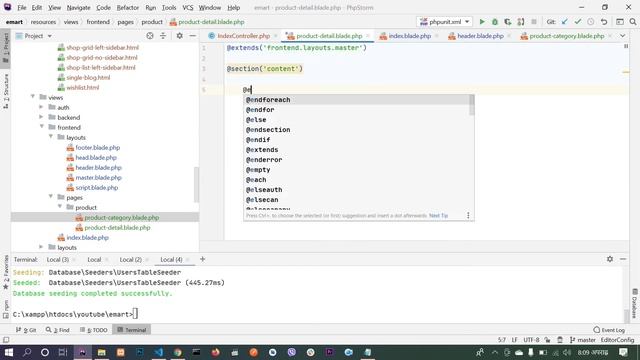Open Structure tool window sidebar
Viewport: 640px width, 360px height.
(6, 91)
